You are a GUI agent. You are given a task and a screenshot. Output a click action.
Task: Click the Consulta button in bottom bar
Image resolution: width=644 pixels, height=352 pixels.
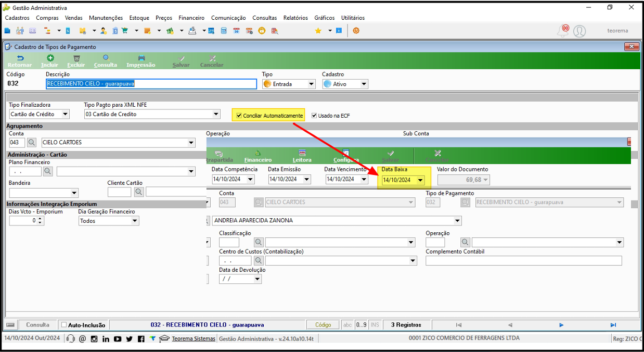[38, 325]
